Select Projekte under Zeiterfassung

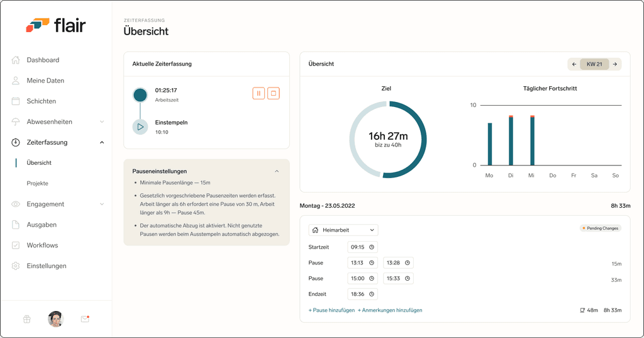click(37, 183)
